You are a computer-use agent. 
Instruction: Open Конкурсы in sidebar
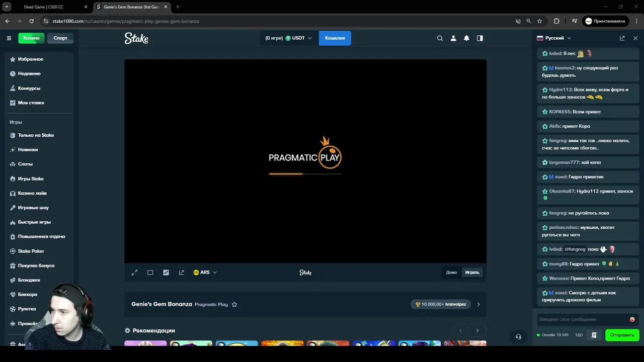[x=39, y=88]
